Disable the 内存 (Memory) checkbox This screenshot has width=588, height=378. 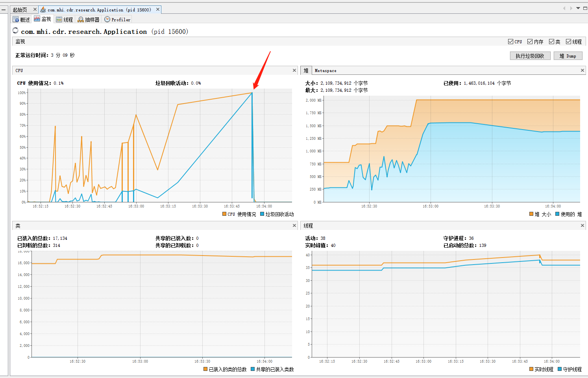coord(530,41)
